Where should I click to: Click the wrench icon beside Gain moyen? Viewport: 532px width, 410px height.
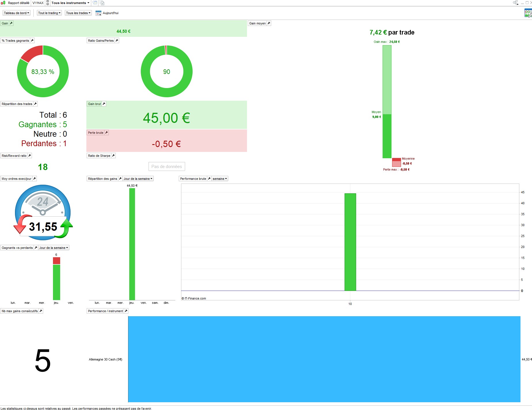(269, 23)
